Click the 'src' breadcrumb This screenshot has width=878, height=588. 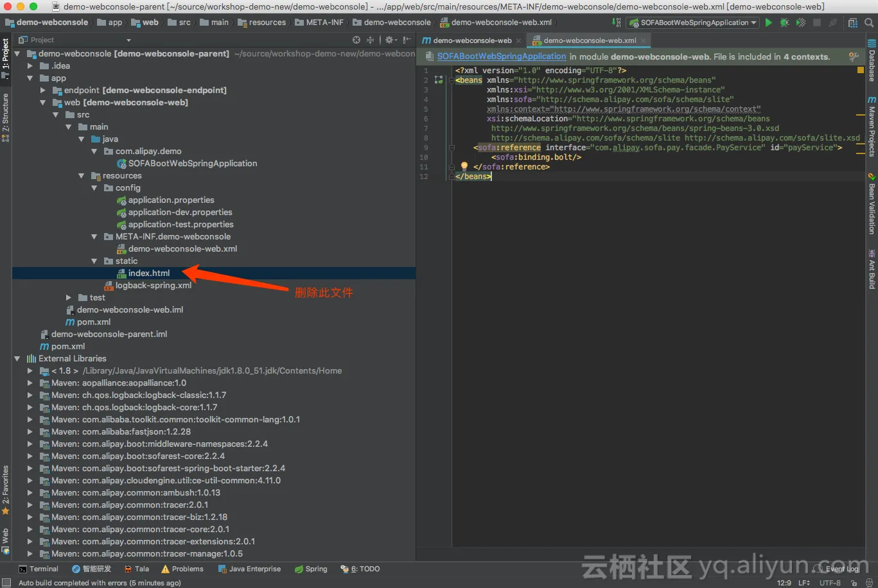(x=179, y=22)
